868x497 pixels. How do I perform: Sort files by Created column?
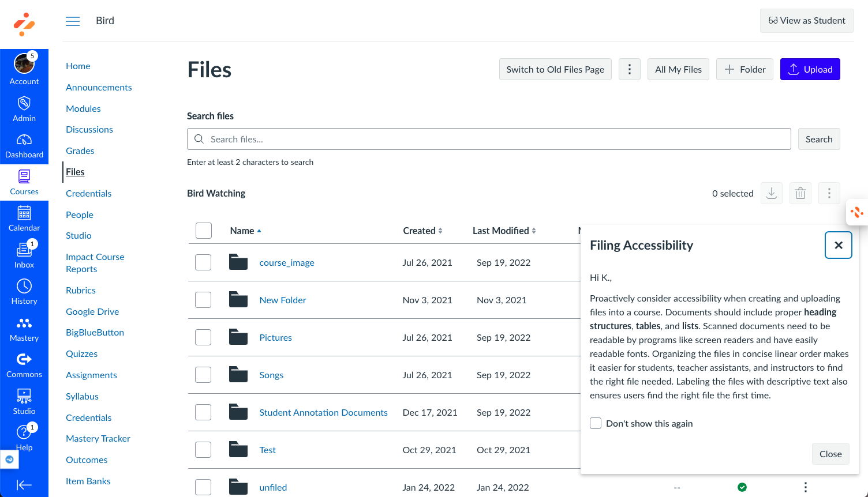pos(423,231)
